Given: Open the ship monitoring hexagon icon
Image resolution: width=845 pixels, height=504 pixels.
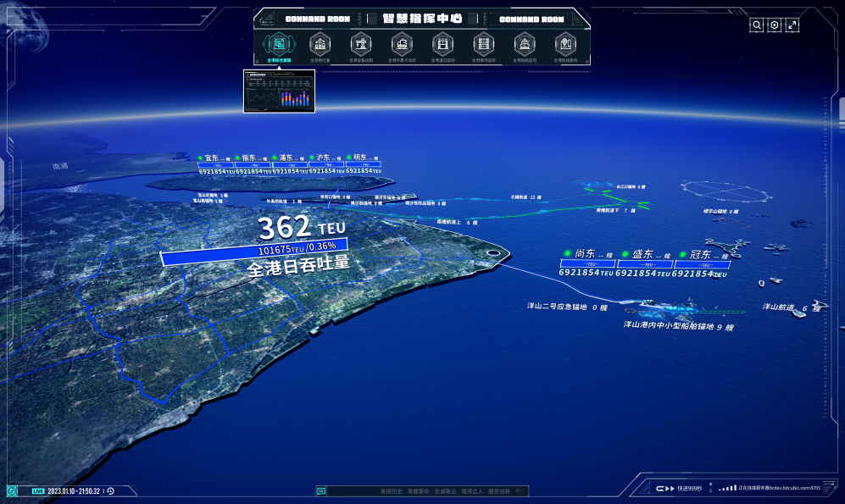Looking at the screenshot, I should pyautogui.click(x=525, y=43).
